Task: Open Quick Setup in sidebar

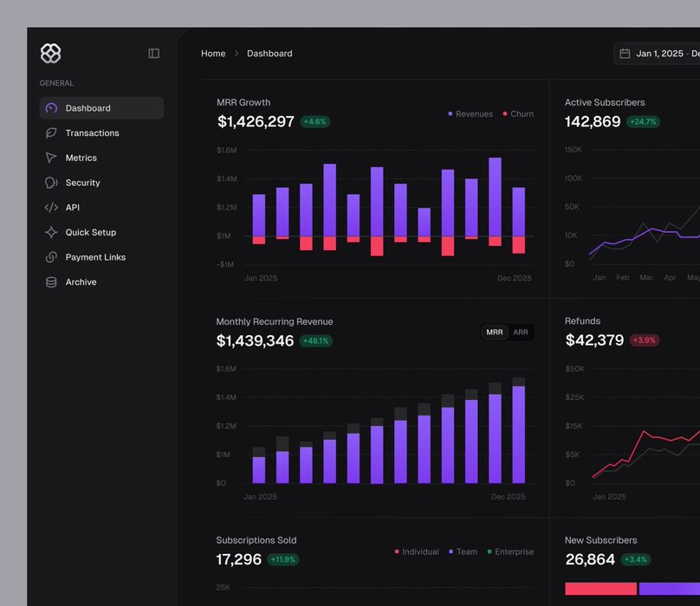Action: [101, 233]
